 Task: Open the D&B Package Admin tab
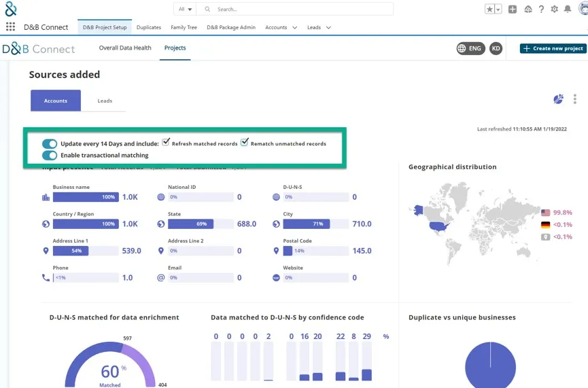pyautogui.click(x=231, y=27)
